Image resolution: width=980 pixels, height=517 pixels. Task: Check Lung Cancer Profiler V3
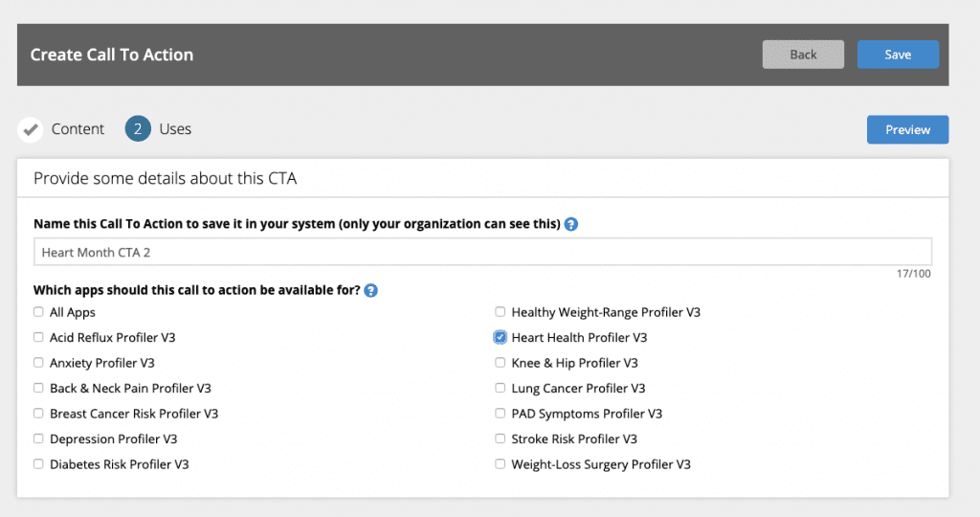pos(500,388)
